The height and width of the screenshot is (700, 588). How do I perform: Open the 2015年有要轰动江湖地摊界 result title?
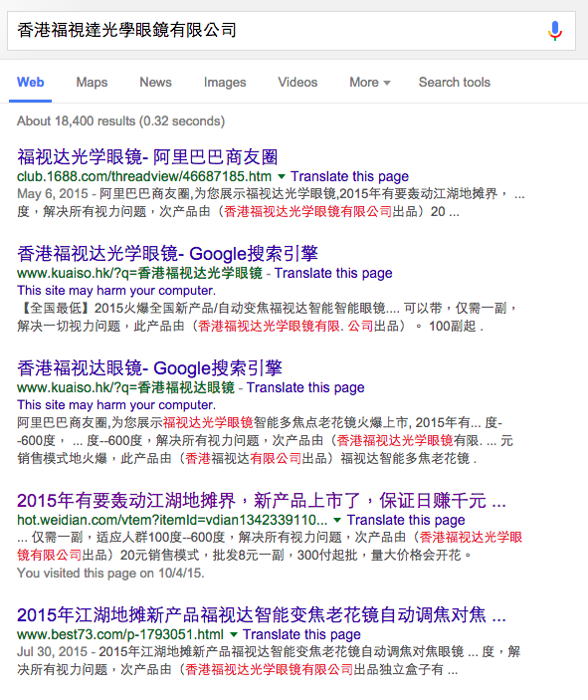pyautogui.click(x=262, y=501)
